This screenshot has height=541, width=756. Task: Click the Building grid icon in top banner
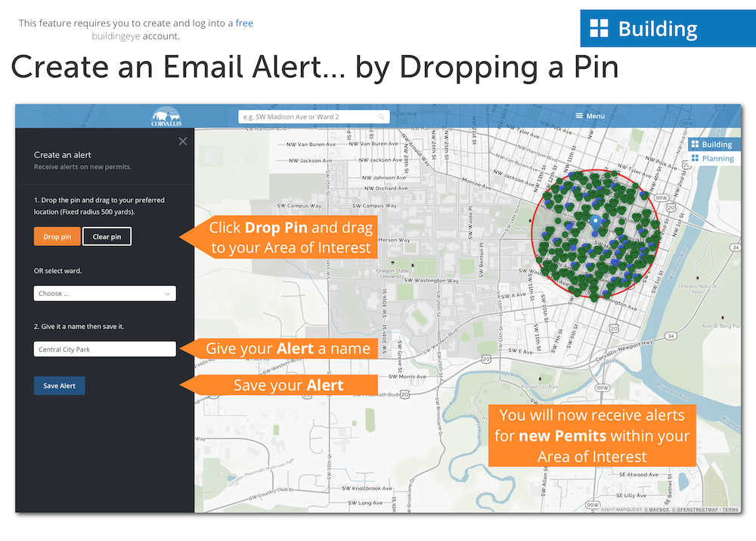(600, 28)
